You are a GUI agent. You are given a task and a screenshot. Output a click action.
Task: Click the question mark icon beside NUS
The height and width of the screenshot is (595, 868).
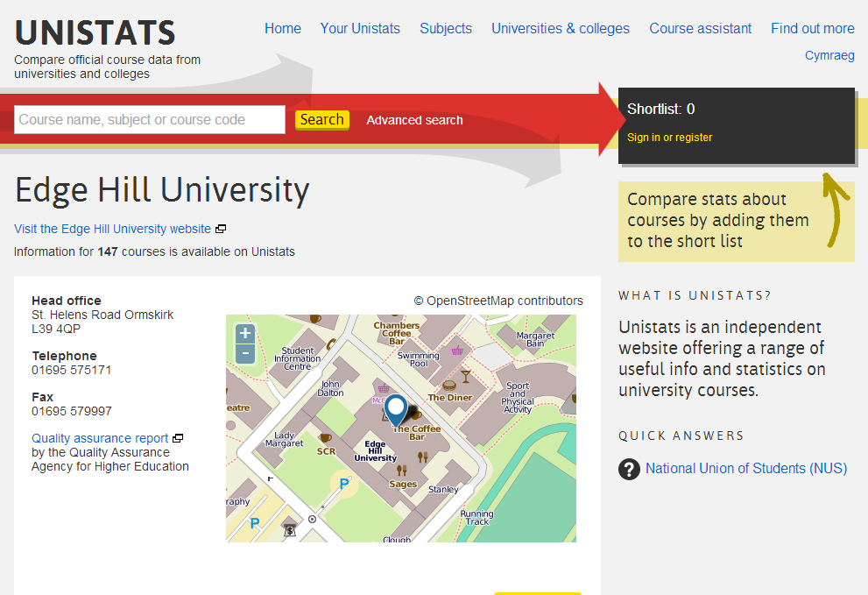pos(629,469)
